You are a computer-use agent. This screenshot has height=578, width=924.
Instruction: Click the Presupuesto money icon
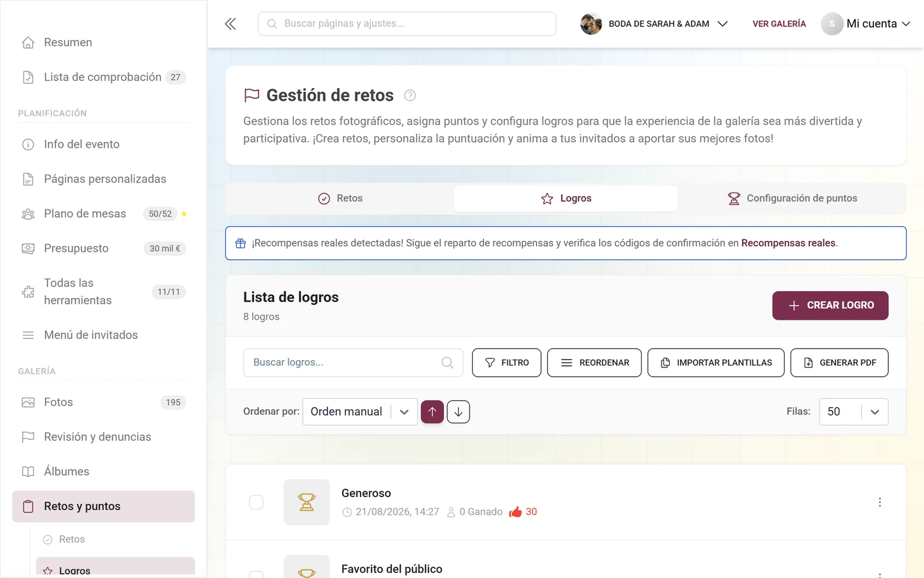(x=28, y=249)
